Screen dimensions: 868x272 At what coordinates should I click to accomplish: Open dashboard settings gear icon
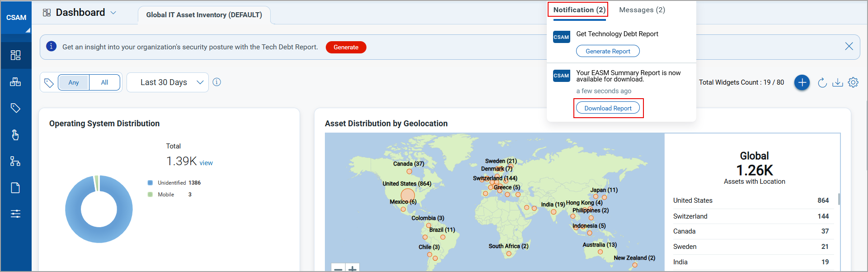tap(853, 82)
